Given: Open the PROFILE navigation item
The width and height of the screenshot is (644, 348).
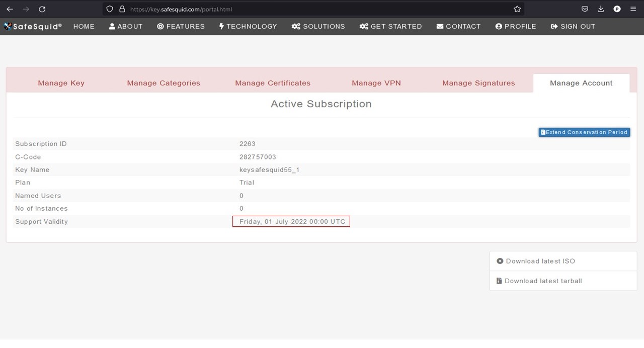Looking at the screenshot, I should click(x=516, y=26).
